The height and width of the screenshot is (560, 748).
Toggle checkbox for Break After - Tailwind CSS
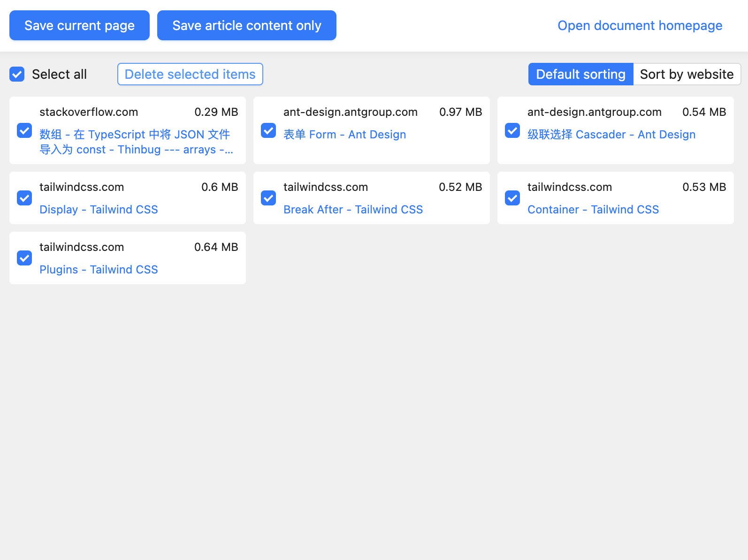point(268,198)
